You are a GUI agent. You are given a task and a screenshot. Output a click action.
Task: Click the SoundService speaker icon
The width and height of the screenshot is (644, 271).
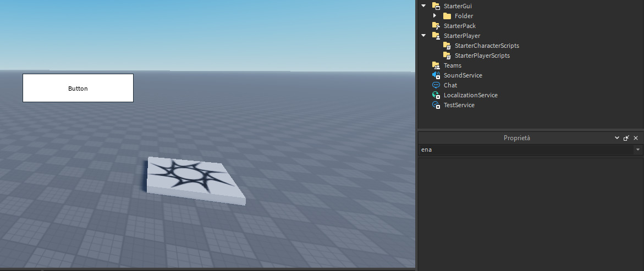(436, 75)
